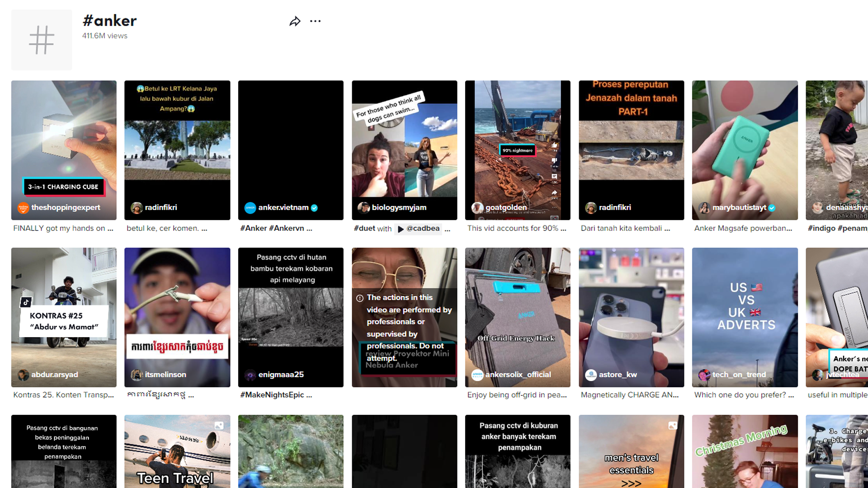Open the KONTRAS #25 motorcycle video

pyautogui.click(x=64, y=312)
